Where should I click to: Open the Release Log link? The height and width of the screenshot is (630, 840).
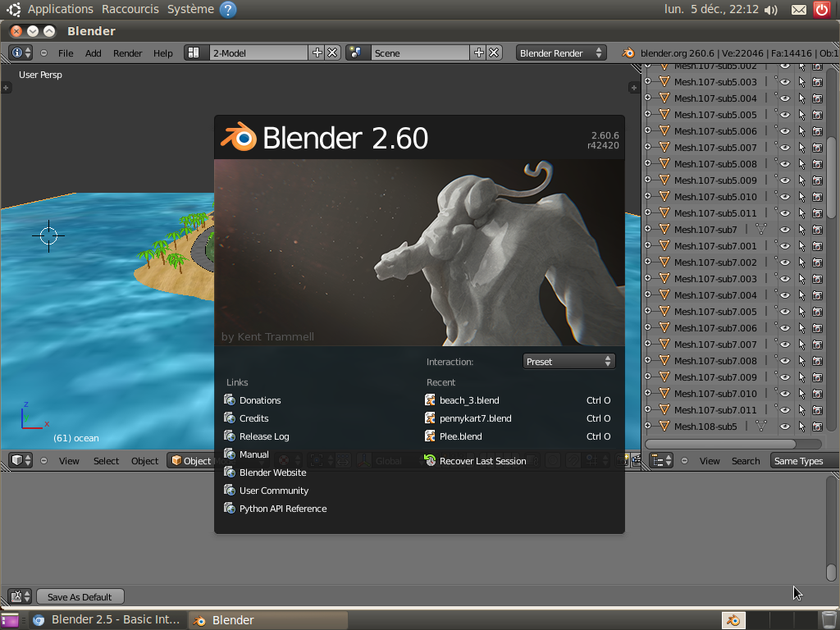coord(264,436)
